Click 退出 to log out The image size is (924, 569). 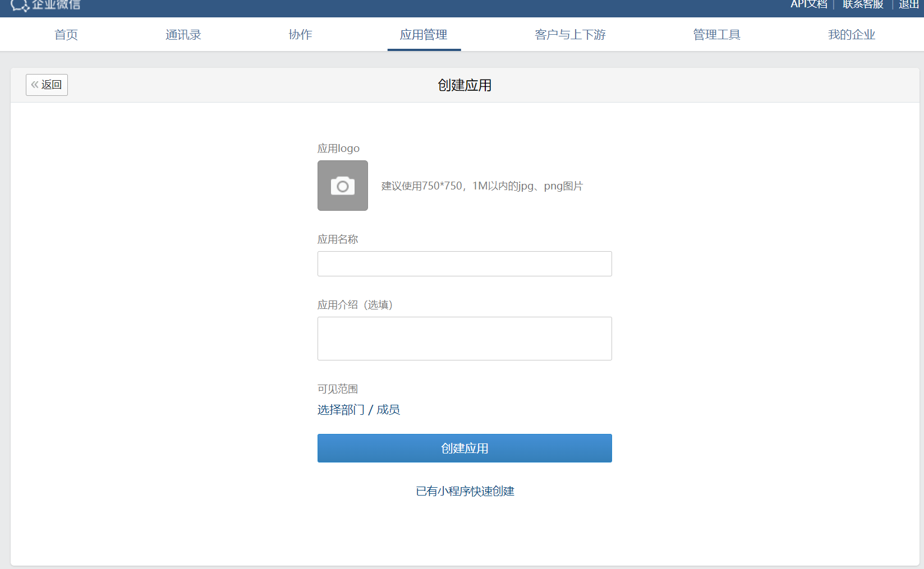(907, 4)
